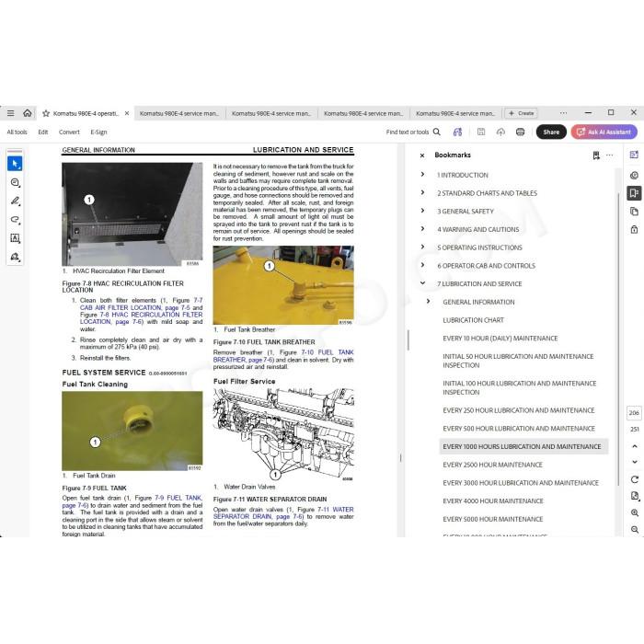Go to the Home view icon
This screenshot has width=644, height=644.
point(27,113)
